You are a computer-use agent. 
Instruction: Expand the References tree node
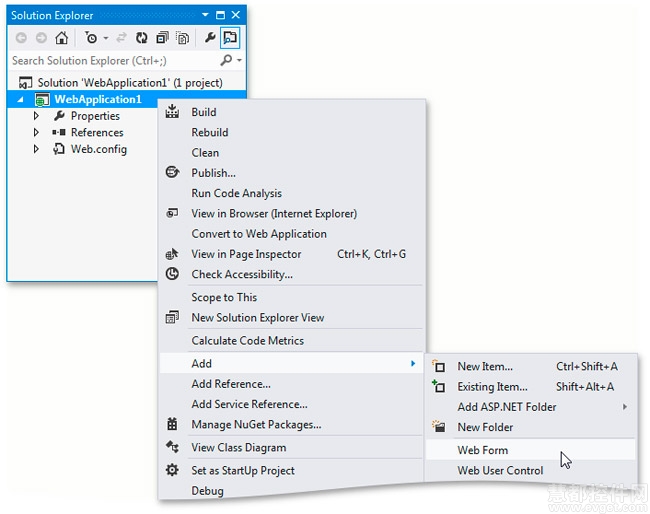pyautogui.click(x=36, y=132)
